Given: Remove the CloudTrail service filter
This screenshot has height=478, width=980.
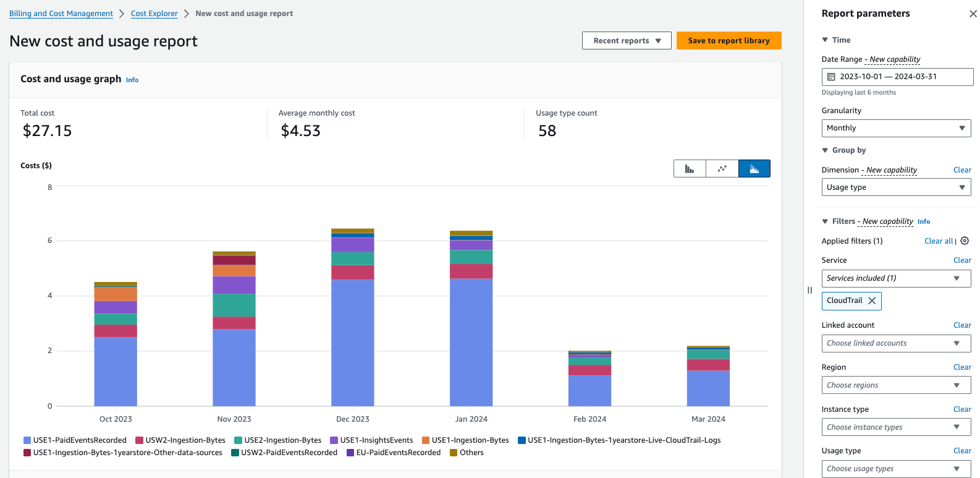Looking at the screenshot, I should pyautogui.click(x=872, y=301).
